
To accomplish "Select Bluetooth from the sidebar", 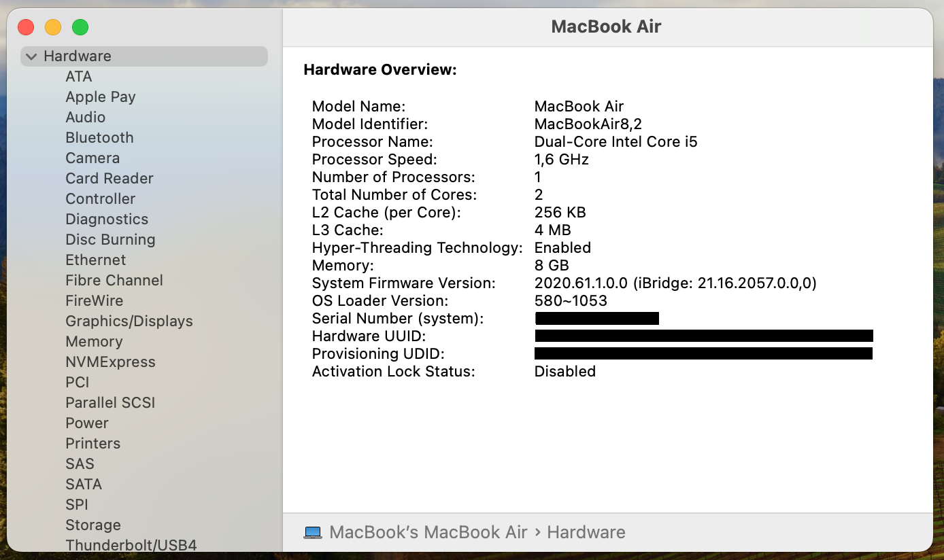I will (99, 138).
